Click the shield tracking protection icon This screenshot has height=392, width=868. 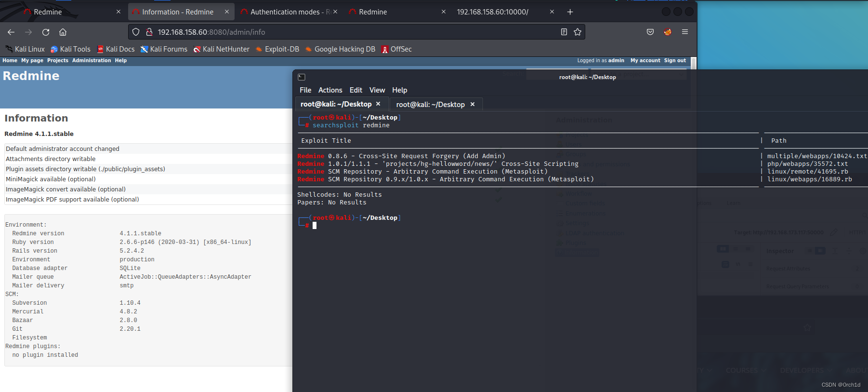coord(136,32)
